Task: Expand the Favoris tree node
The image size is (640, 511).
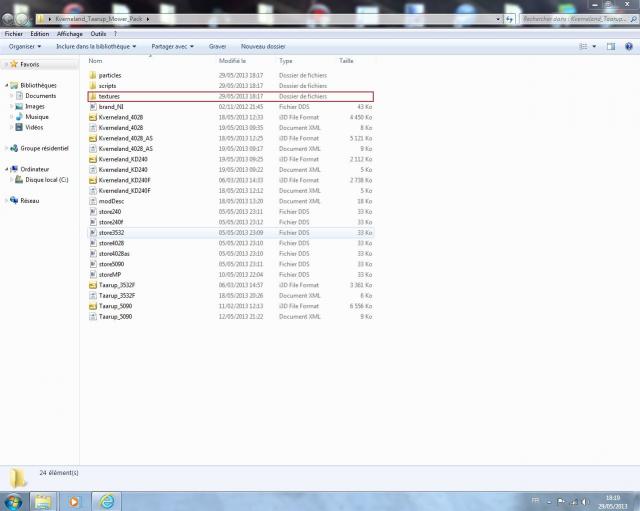Action: click(x=7, y=64)
